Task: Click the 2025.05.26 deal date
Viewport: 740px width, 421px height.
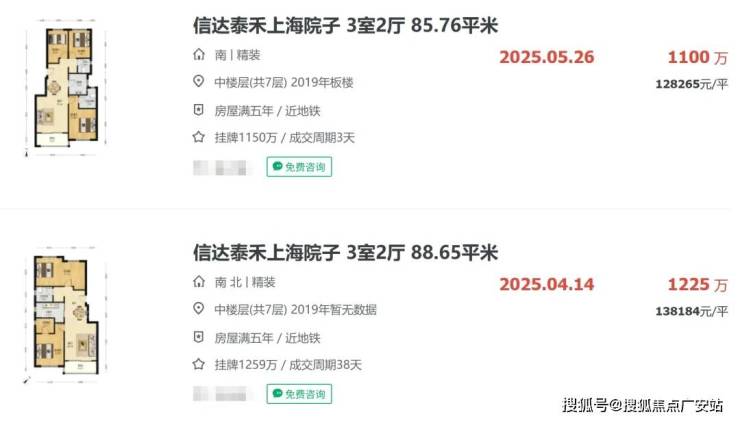Action: (x=547, y=57)
